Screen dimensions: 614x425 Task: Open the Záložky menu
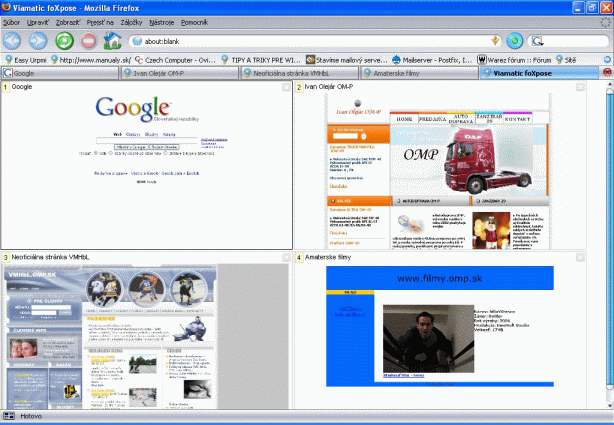pyautogui.click(x=132, y=23)
